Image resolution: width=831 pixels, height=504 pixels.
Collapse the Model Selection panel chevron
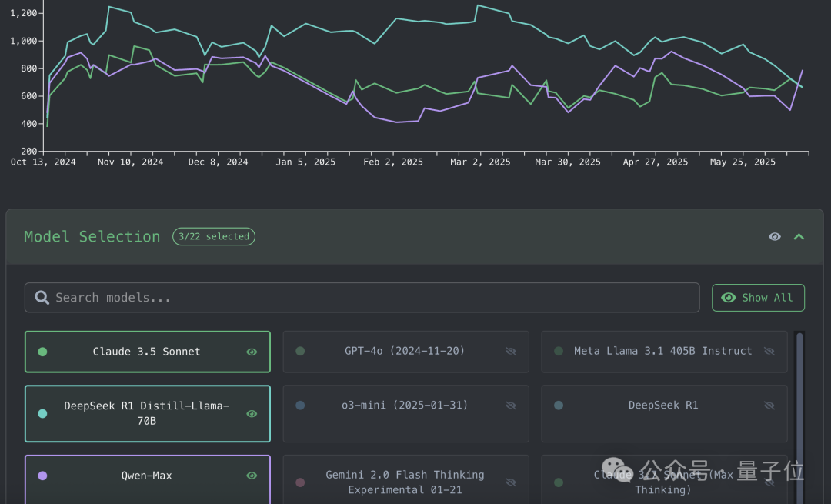coord(799,237)
